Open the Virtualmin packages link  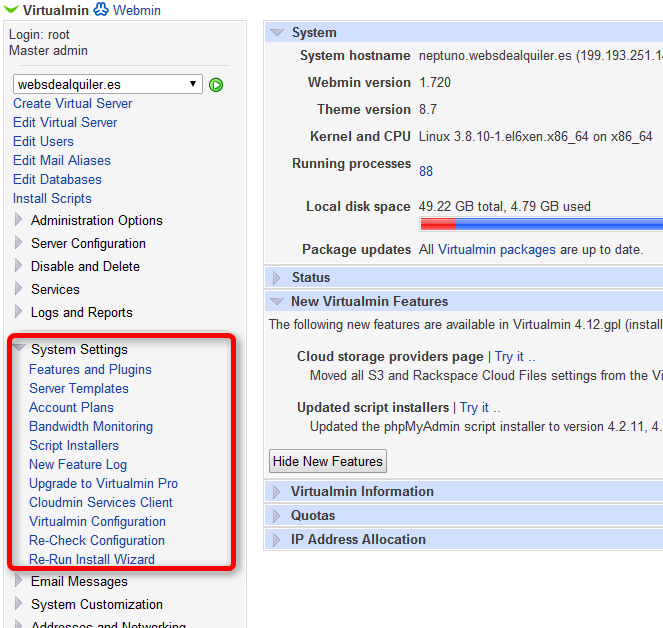click(496, 249)
